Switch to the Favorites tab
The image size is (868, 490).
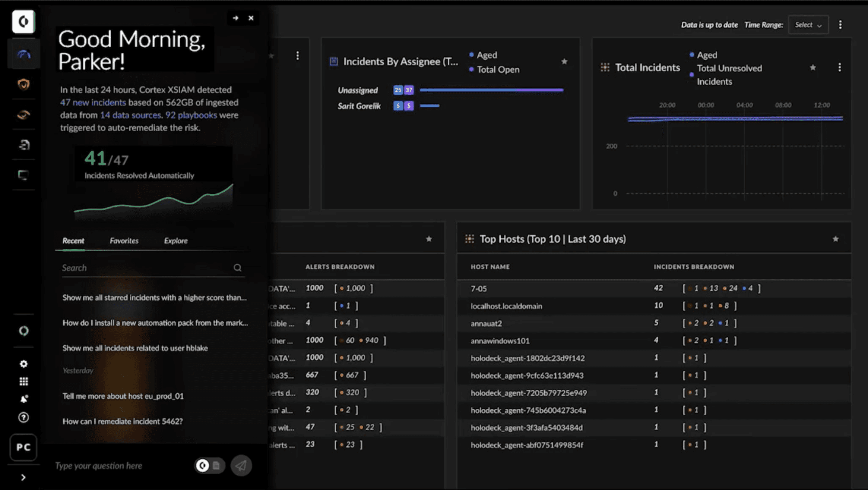(124, 241)
